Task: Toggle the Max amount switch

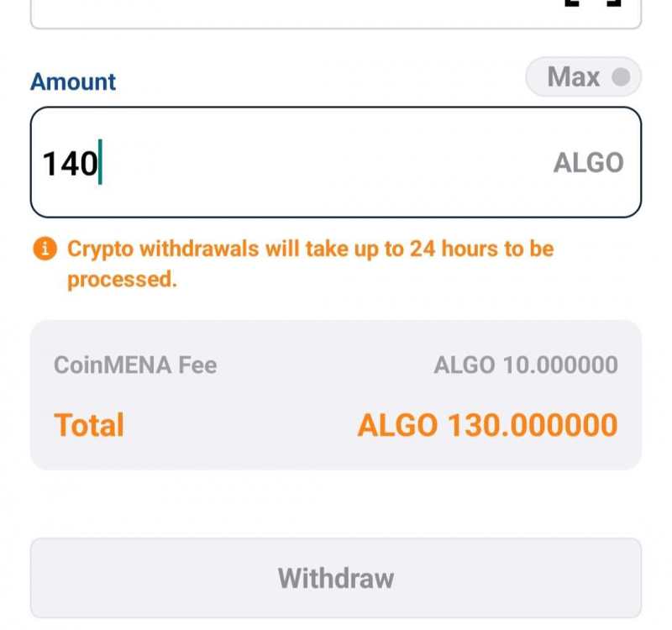Action: click(583, 78)
